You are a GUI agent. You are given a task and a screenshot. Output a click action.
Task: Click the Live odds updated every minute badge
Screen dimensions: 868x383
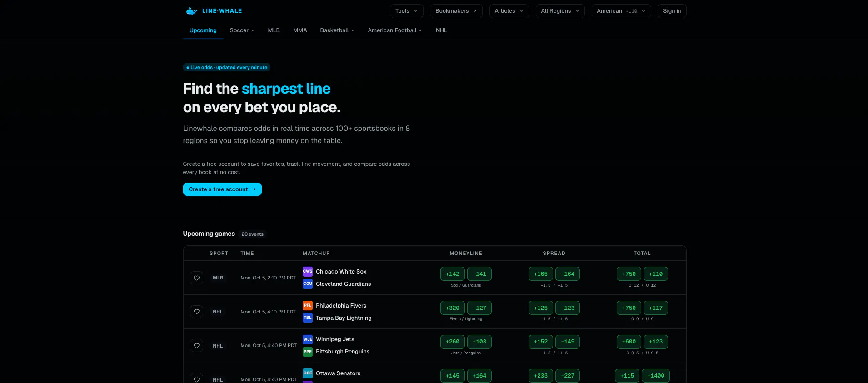[x=227, y=67]
